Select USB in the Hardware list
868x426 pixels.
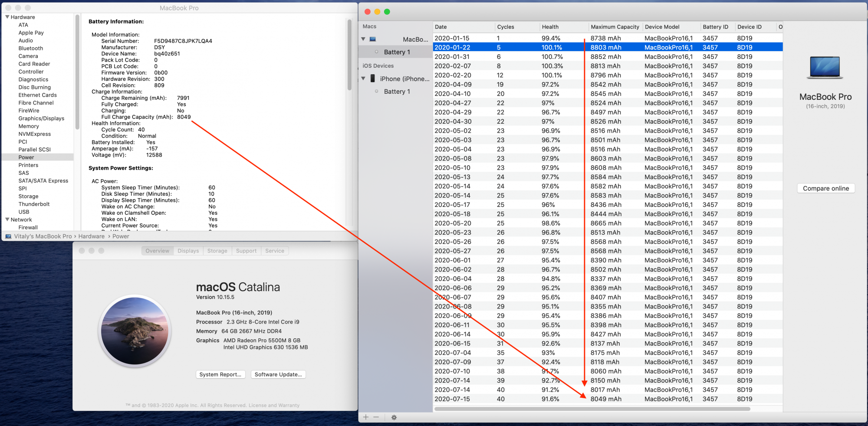click(x=24, y=212)
